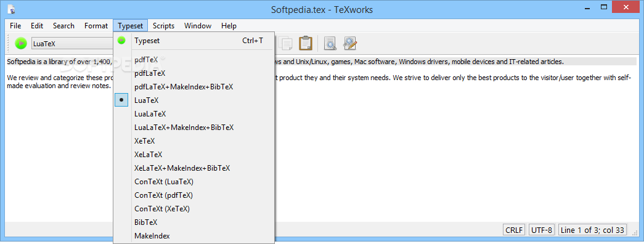Click Line 1 of 3; col 33 status
The width and height of the screenshot is (644, 244).
coord(592,230)
